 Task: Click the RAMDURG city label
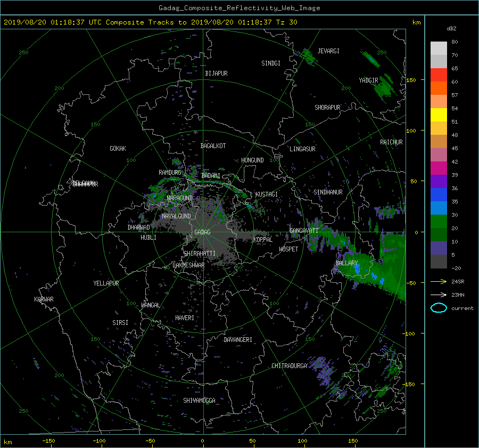(170, 173)
